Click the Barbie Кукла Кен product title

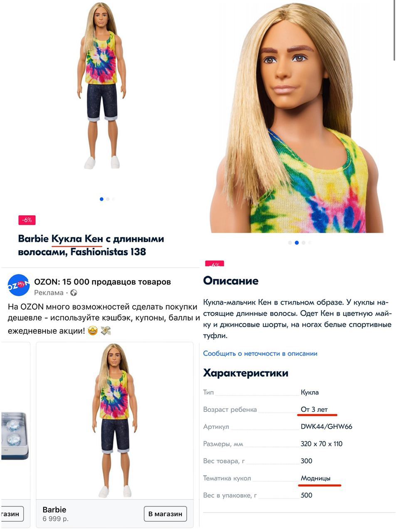(x=91, y=245)
